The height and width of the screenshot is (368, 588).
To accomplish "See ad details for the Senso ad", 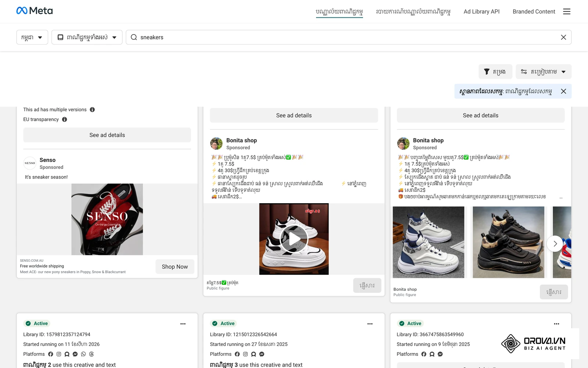I will point(107,135).
